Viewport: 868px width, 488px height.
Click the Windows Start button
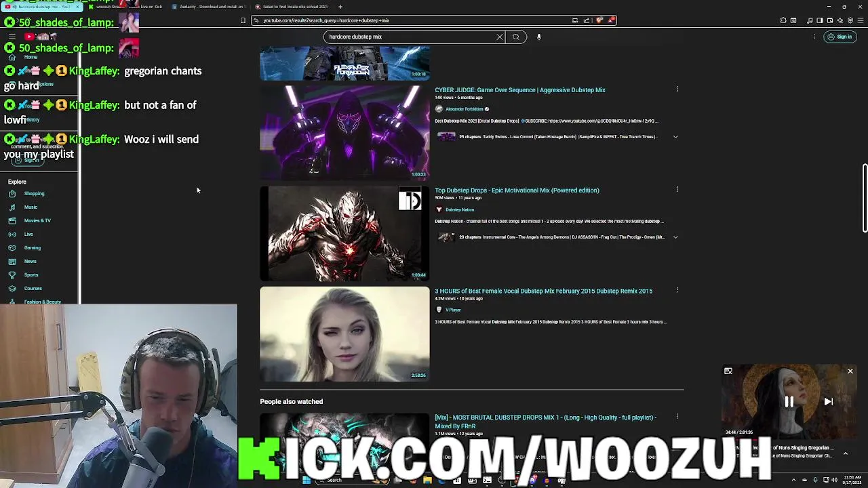(x=306, y=481)
